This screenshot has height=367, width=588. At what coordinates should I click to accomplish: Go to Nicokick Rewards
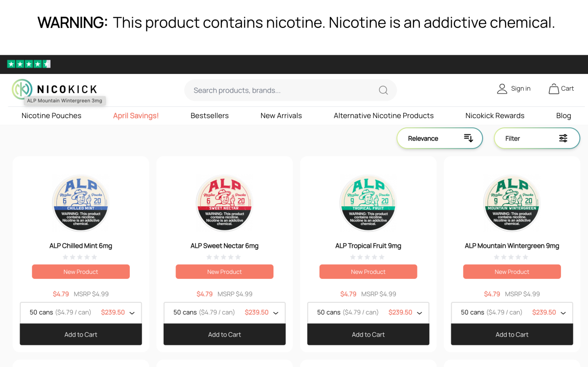[494, 116]
